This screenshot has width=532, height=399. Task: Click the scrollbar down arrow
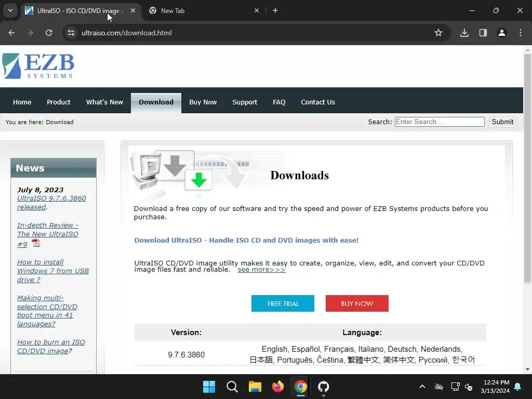[x=527, y=369]
